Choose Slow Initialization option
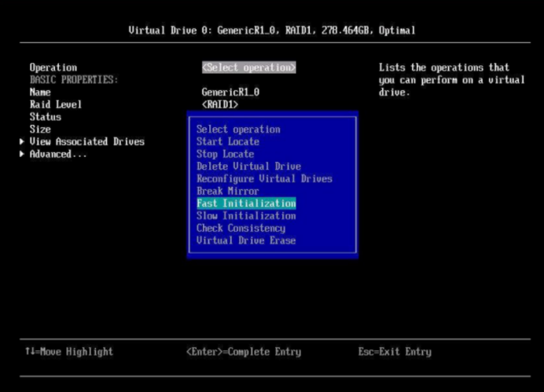The height and width of the screenshot is (392, 544). [246, 216]
